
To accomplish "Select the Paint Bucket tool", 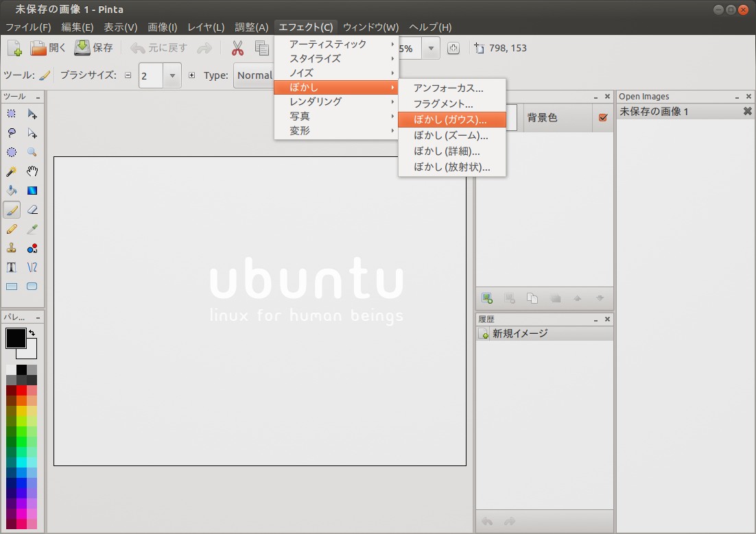I will point(12,191).
